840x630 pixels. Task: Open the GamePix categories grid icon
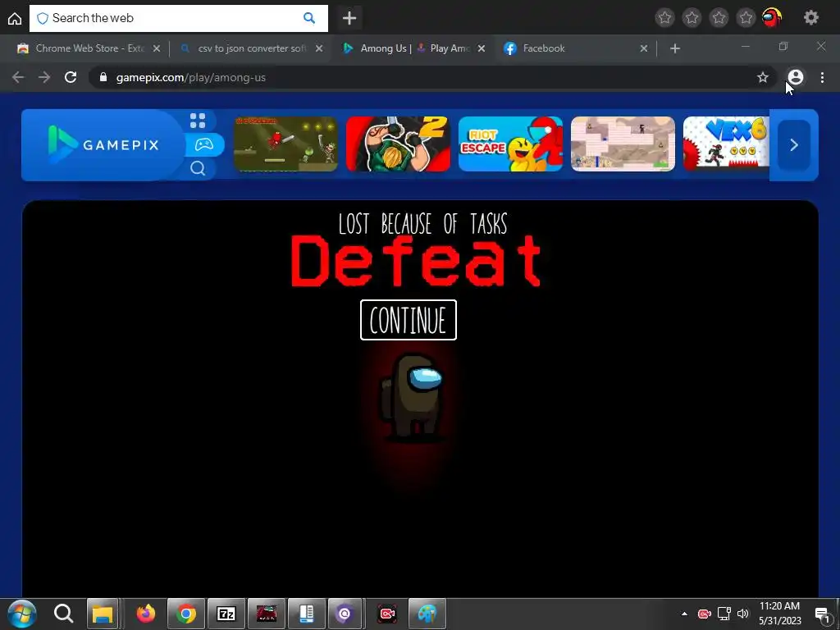point(198,121)
